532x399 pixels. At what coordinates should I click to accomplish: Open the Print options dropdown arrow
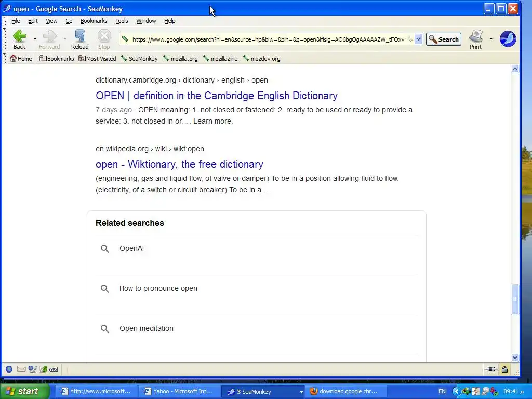click(x=491, y=39)
